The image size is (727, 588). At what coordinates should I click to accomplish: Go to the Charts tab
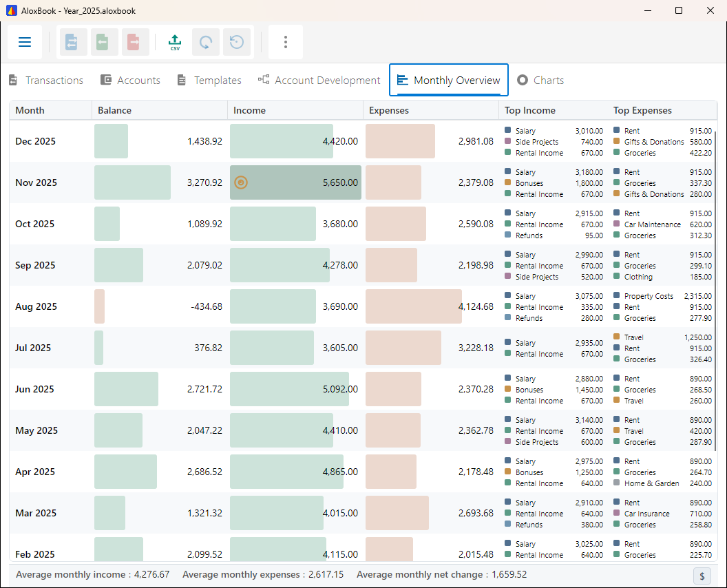pyautogui.click(x=540, y=81)
